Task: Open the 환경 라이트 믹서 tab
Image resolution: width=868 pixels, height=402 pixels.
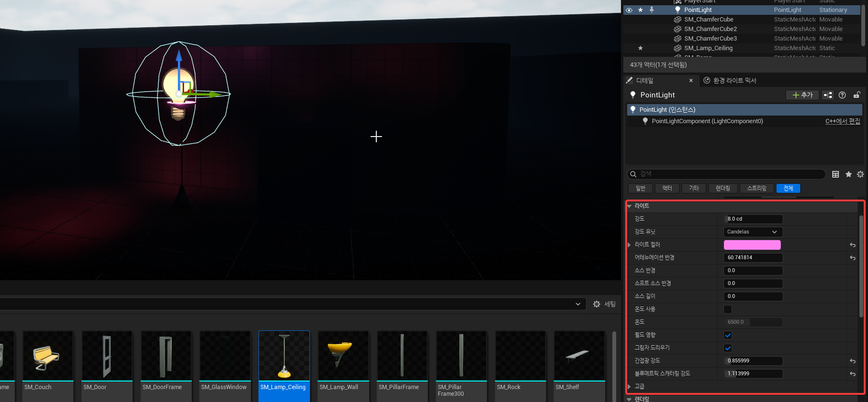Action: pos(730,81)
